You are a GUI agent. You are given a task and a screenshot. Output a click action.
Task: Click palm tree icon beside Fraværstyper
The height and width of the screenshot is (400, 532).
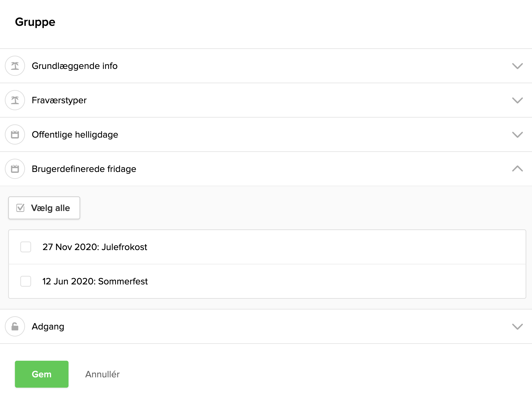[x=15, y=100]
